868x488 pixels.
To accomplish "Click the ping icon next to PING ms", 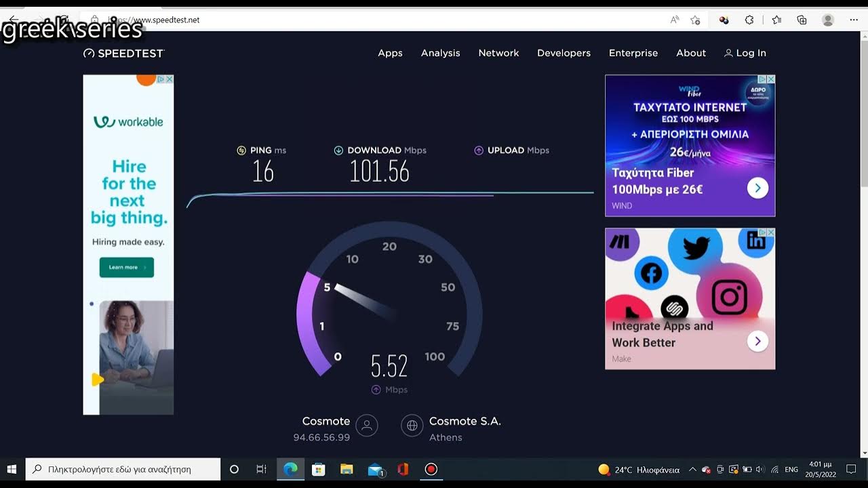I will tap(241, 150).
